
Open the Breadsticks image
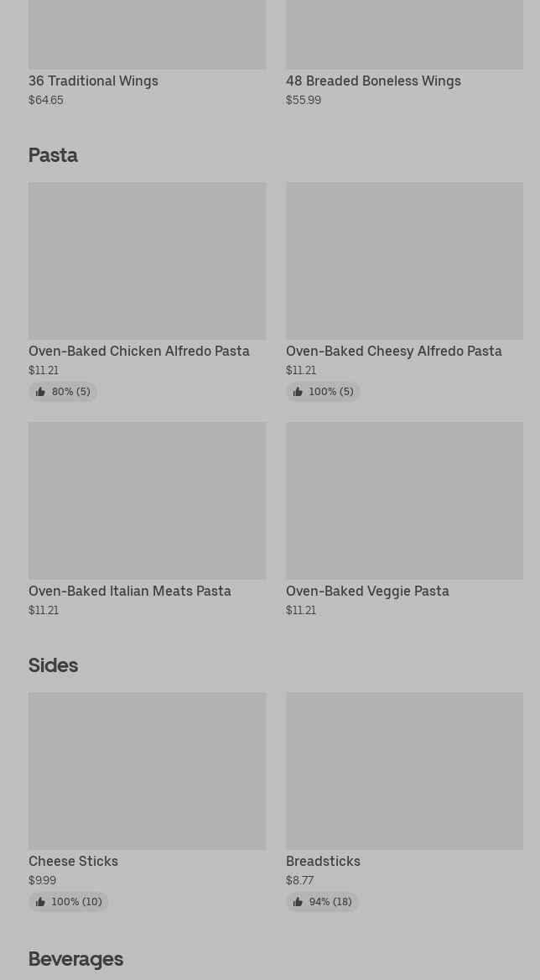pyautogui.click(x=404, y=771)
